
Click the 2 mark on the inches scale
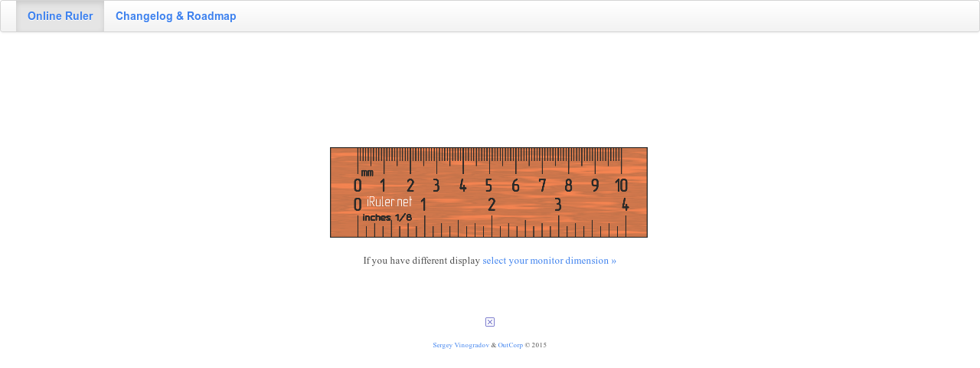(492, 205)
